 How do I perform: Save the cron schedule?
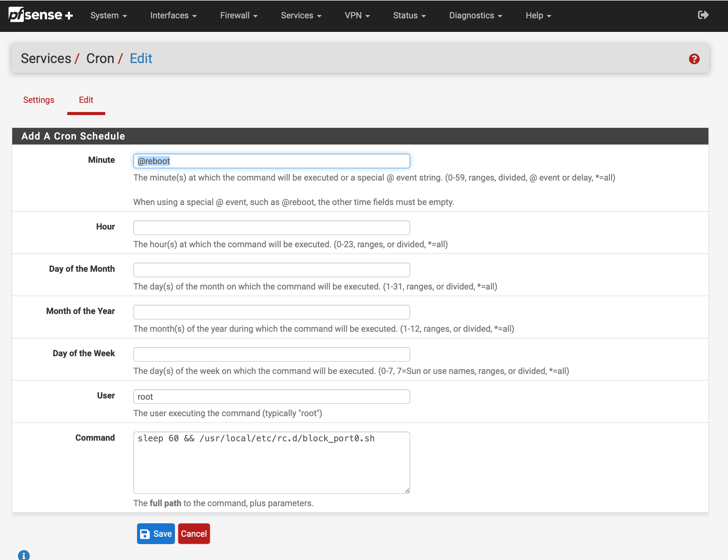click(x=156, y=534)
